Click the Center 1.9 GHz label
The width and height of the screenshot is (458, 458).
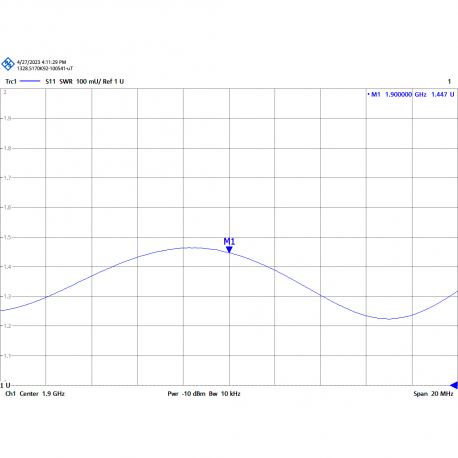pos(42,394)
